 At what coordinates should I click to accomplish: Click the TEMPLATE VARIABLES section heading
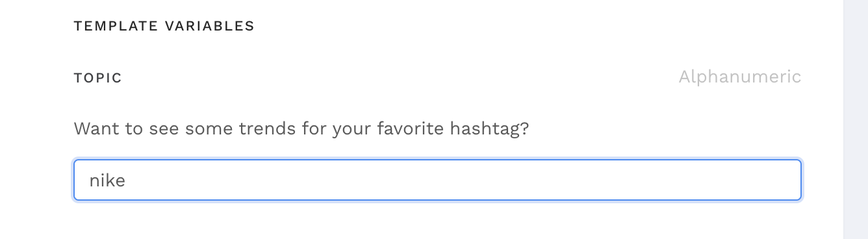click(x=164, y=26)
